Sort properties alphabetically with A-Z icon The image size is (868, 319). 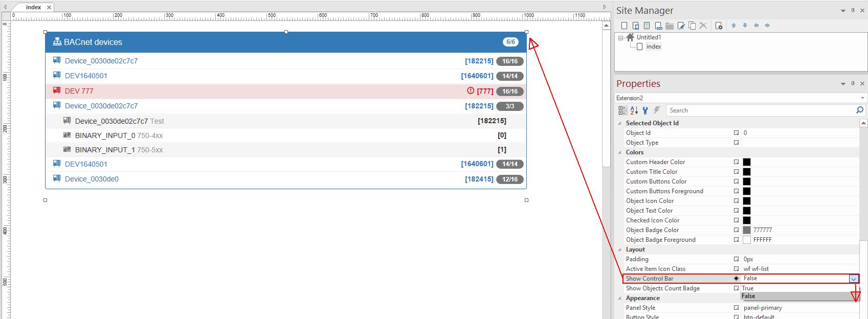pyautogui.click(x=634, y=110)
